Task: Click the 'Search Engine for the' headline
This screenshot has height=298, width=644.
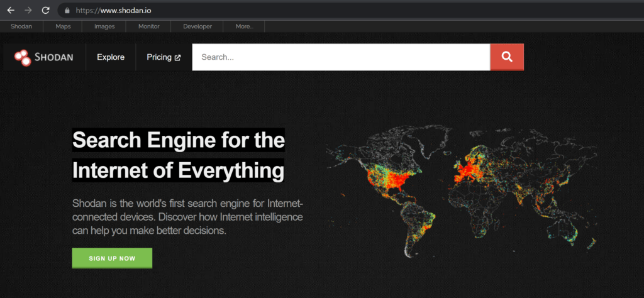Action: click(x=178, y=140)
